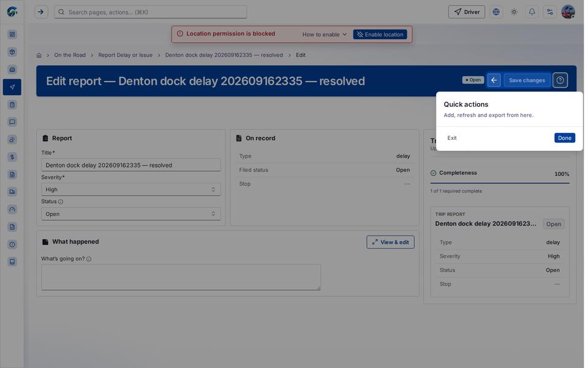Open the Severity dropdown

(131, 190)
